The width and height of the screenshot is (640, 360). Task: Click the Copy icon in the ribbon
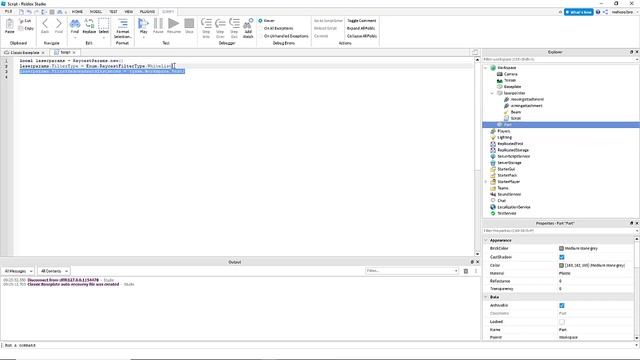pos(21,29)
